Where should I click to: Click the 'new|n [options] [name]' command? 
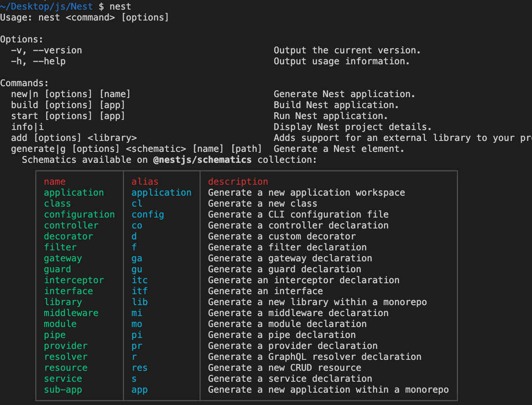71,94
